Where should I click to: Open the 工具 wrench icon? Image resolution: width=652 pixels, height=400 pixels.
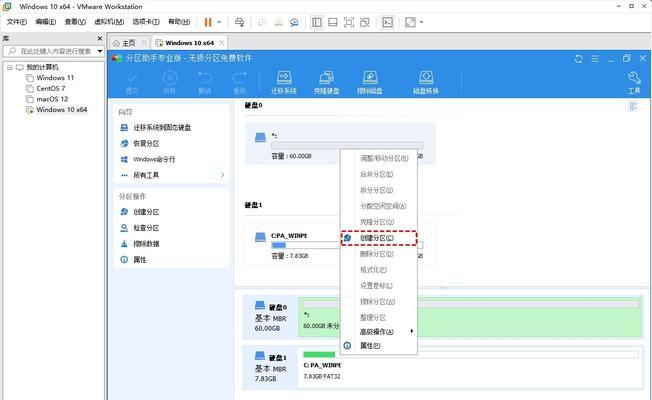coord(634,77)
